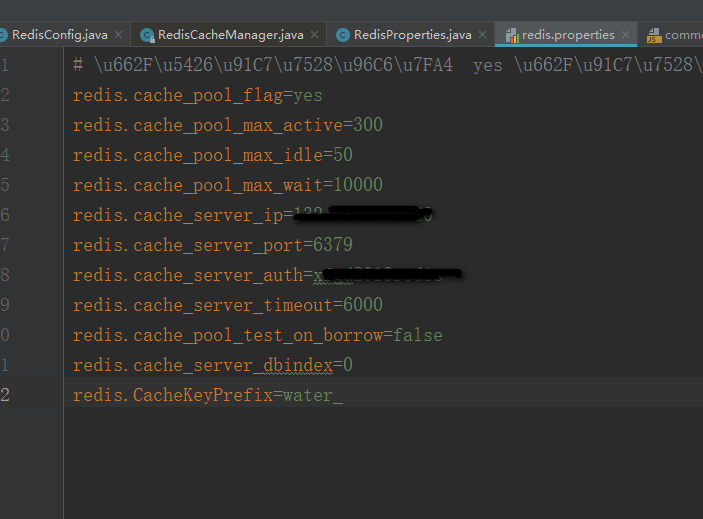
Task: Open the RedisCacheManager.java tab
Action: (x=230, y=35)
